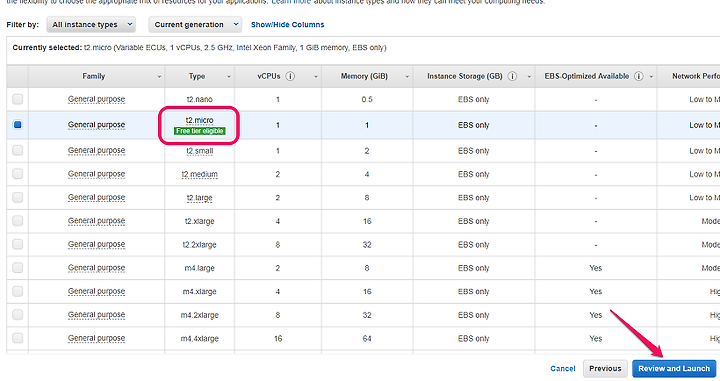Open the Instance Storage info icon
The width and height of the screenshot is (720, 381).
tap(512, 76)
